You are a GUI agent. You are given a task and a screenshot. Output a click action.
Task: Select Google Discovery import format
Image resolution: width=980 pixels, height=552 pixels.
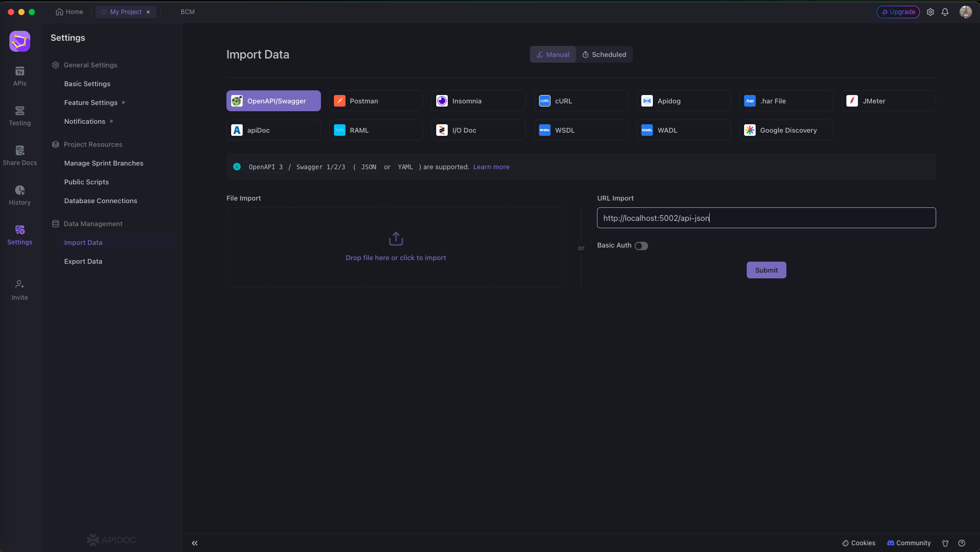point(786,130)
